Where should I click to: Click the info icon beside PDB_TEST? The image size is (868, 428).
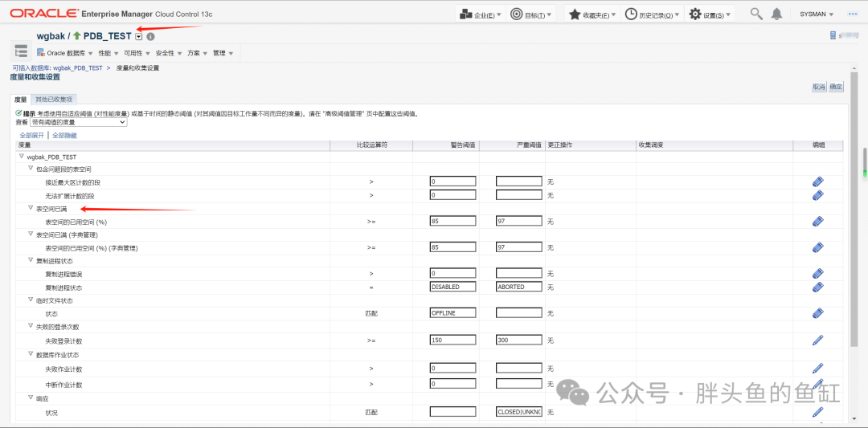pos(150,36)
